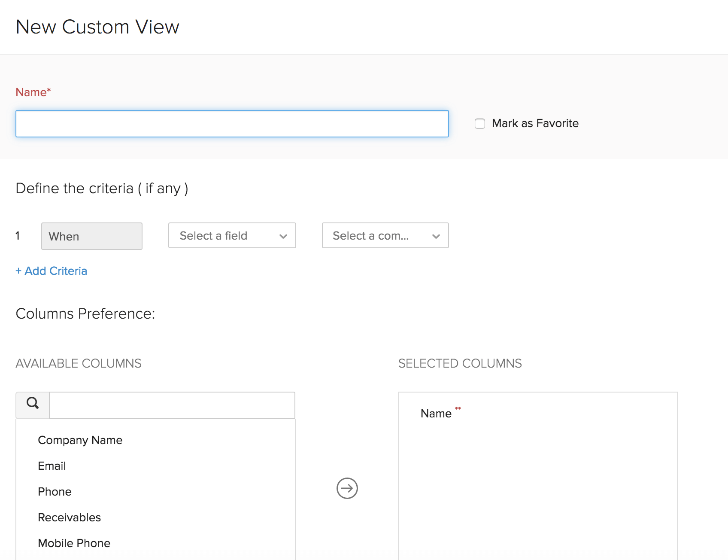
Task: Select Receivables from available columns
Action: click(x=70, y=517)
